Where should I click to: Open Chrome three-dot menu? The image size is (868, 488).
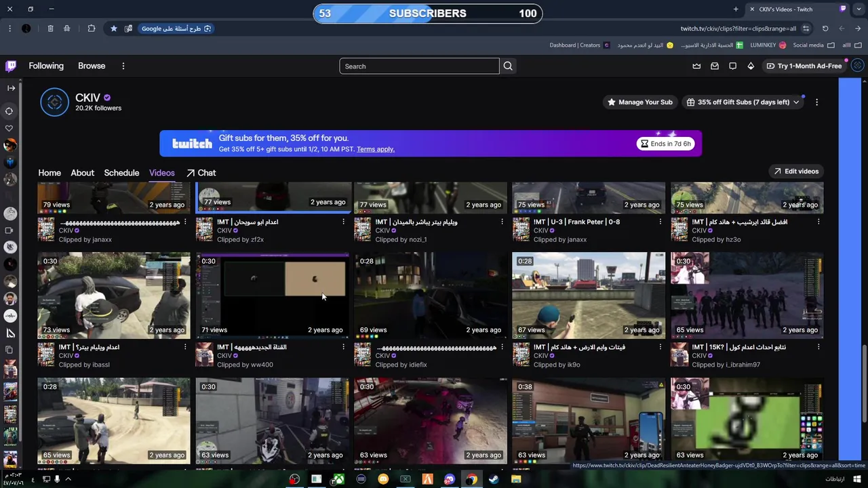9,28
